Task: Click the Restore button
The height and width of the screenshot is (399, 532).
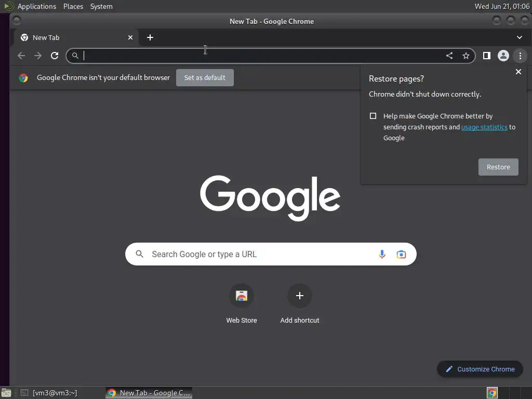Action: tap(498, 167)
